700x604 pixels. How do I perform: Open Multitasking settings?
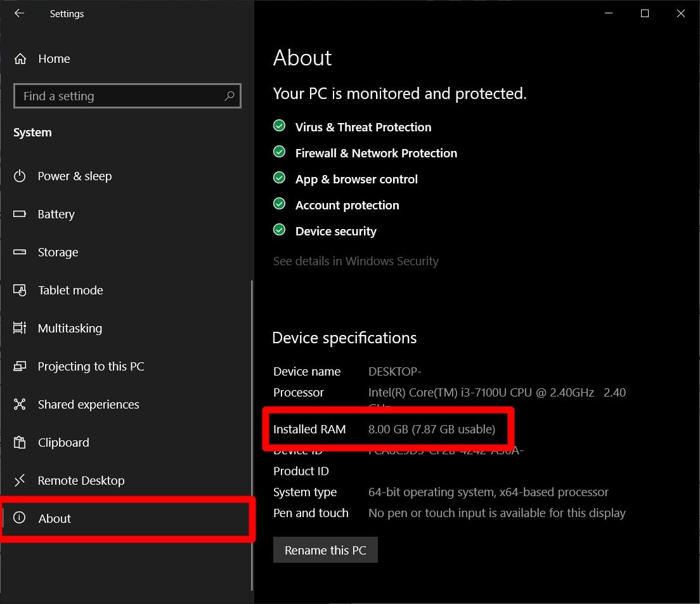pyautogui.click(x=127, y=329)
